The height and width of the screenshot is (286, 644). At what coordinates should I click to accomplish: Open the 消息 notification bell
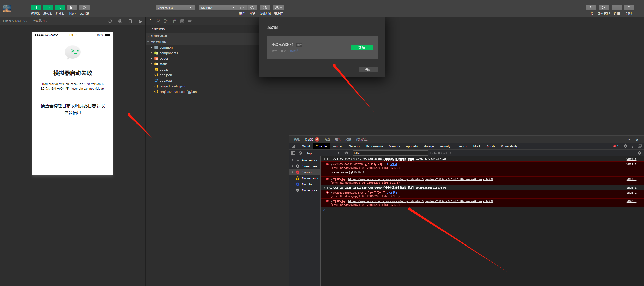click(x=629, y=8)
